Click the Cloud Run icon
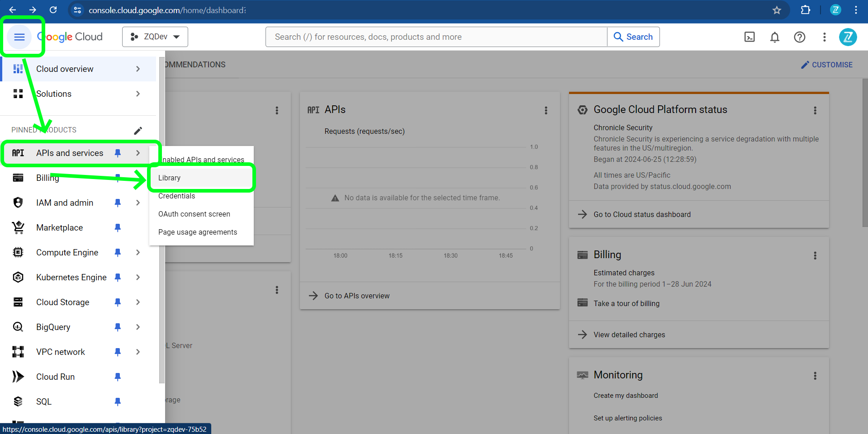 18,377
